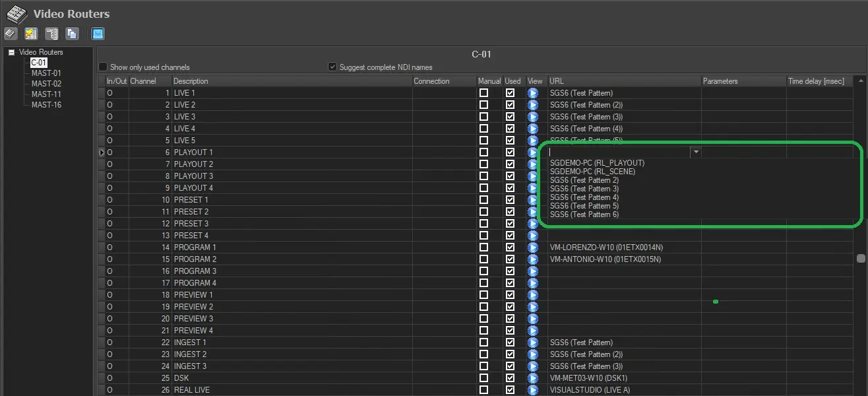Click the tree list toolbar icon
Viewport: 868px width, 396px height.
pos(51,34)
